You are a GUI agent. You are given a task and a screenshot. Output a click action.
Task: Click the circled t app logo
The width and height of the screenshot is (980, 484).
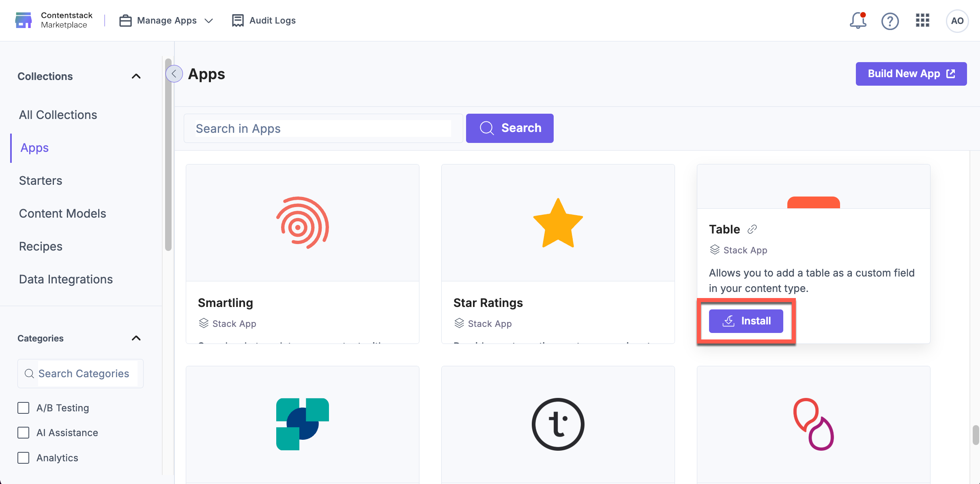558,424
